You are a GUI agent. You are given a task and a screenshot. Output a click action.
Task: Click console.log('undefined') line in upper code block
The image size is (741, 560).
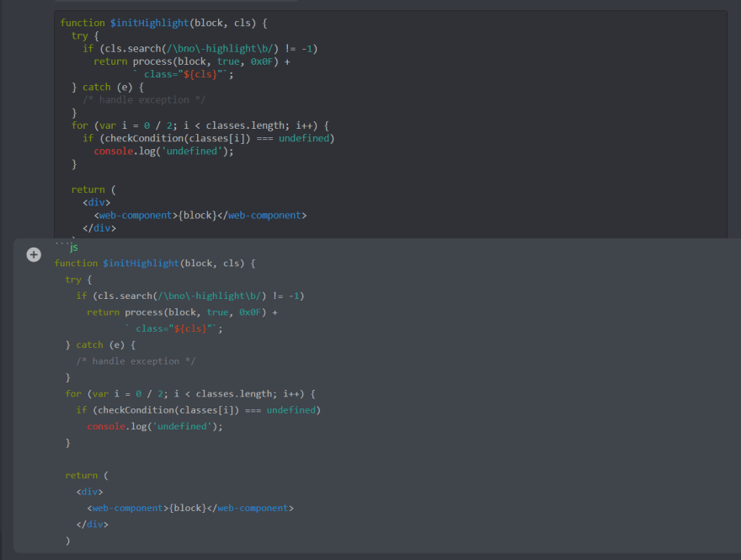pos(163,151)
